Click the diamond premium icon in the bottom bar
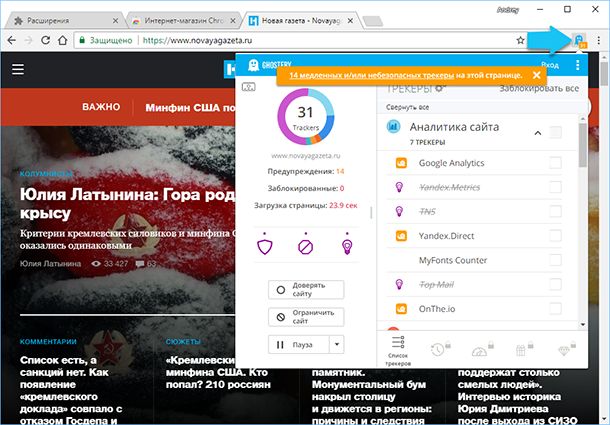 565,349
